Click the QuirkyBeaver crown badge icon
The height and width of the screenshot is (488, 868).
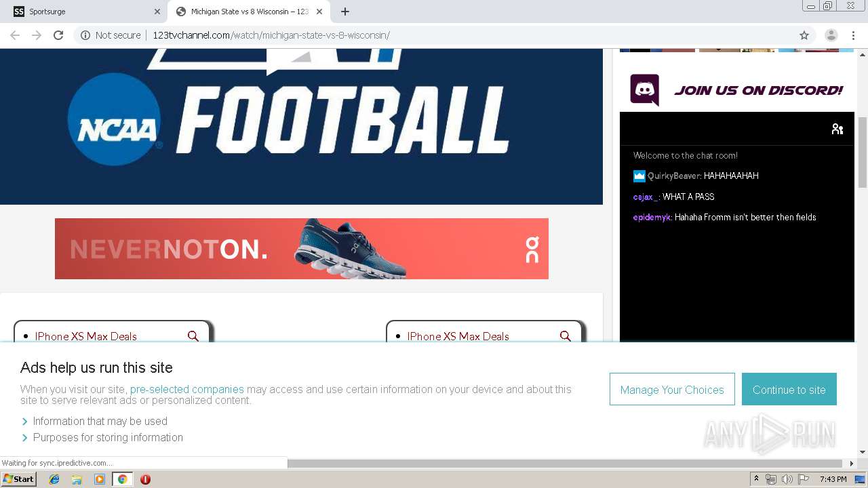click(x=639, y=176)
